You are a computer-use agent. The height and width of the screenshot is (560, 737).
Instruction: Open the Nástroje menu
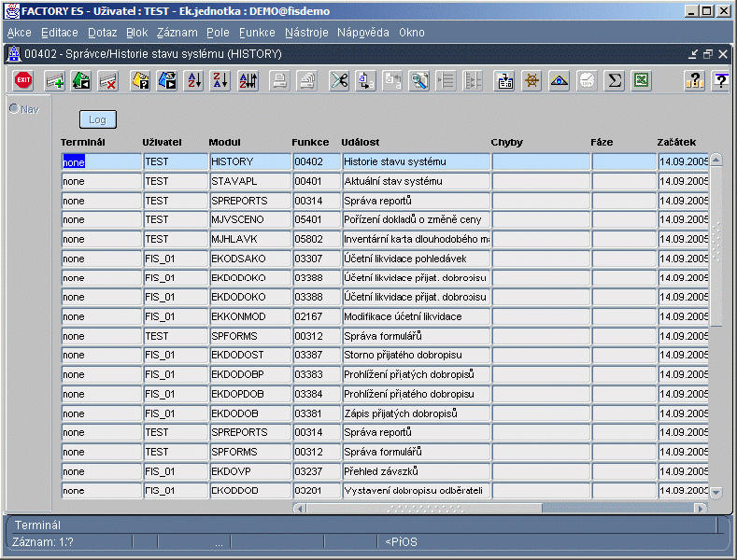[x=306, y=33]
